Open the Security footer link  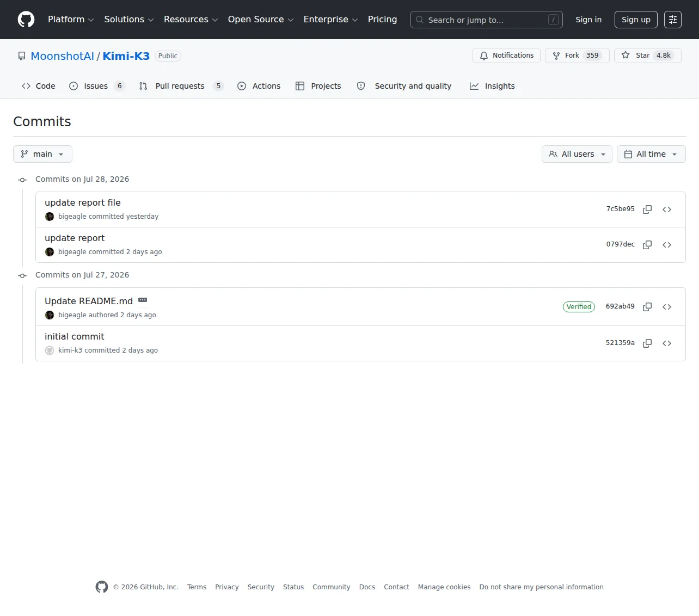(261, 587)
